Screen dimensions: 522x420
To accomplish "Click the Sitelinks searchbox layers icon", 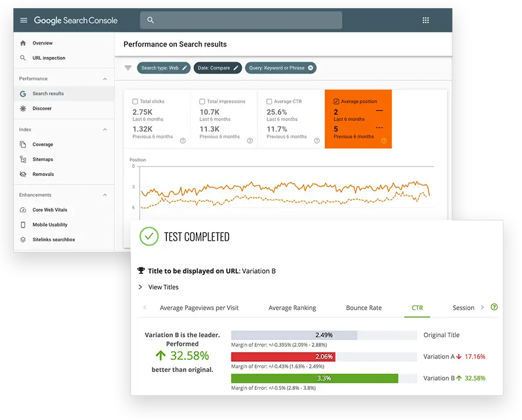I will tap(23, 240).
